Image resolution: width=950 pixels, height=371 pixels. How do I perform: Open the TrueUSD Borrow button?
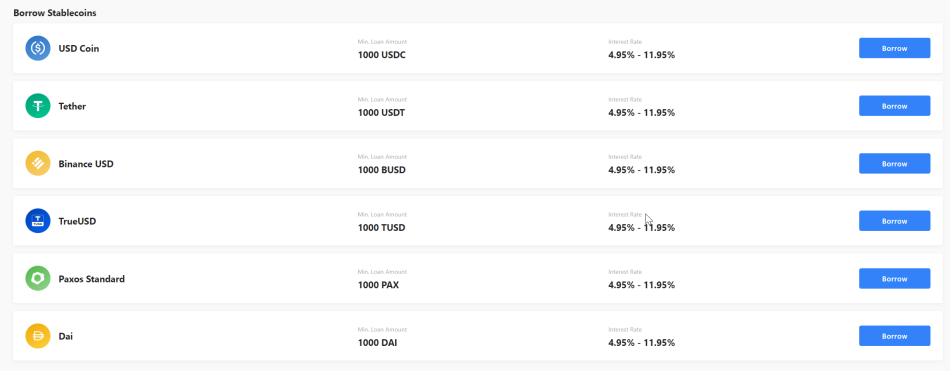click(894, 221)
